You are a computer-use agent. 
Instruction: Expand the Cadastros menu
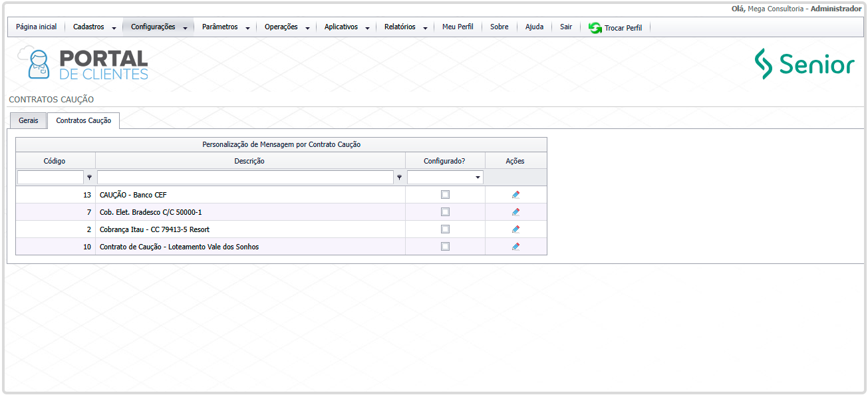coord(94,27)
